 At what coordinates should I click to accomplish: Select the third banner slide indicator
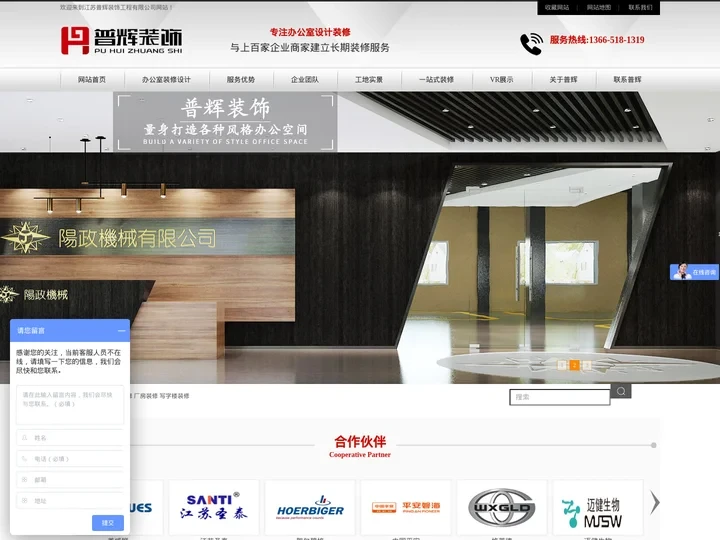click(586, 365)
